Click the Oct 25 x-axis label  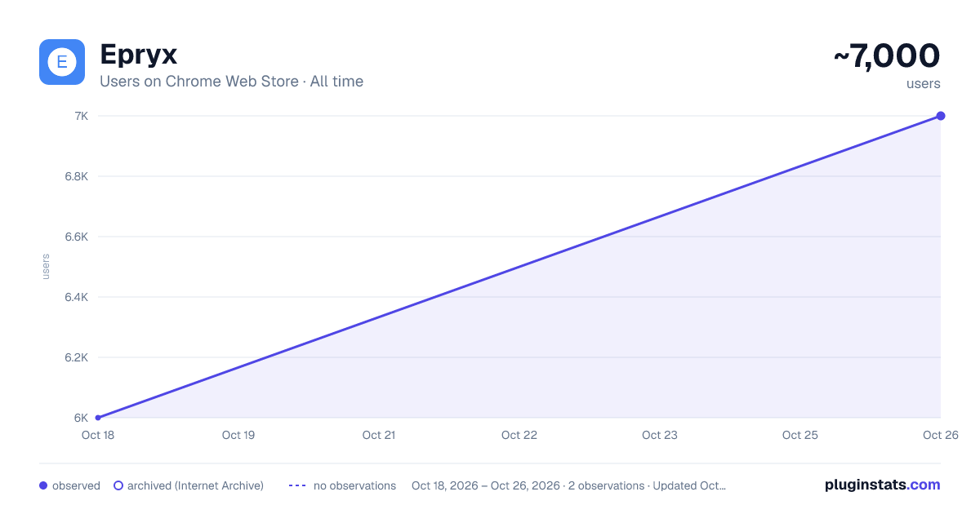point(800,435)
